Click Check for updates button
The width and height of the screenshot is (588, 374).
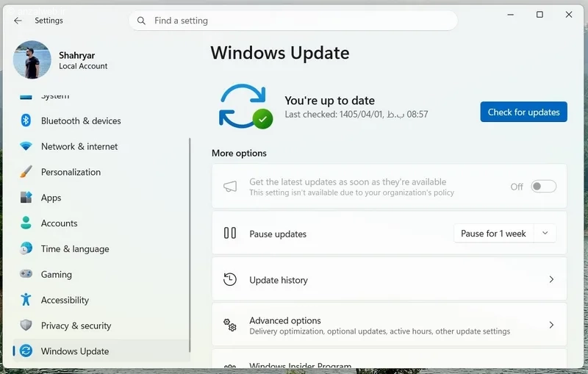coord(523,112)
